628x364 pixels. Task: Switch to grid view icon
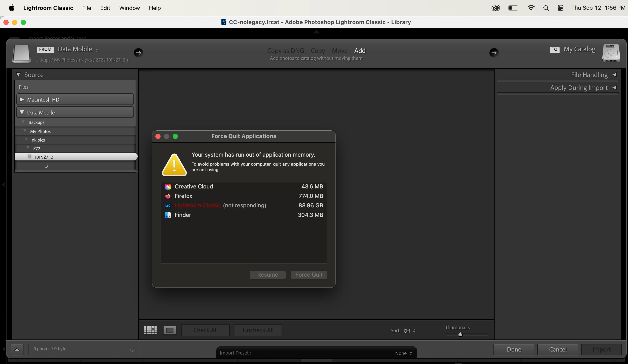pyautogui.click(x=150, y=330)
